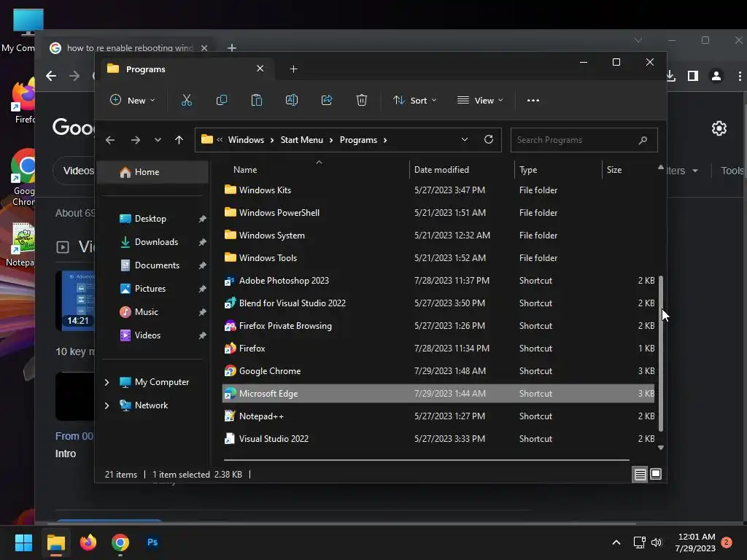Switch to large thumbnails view icon
This screenshot has height=560, width=747.
click(x=656, y=474)
